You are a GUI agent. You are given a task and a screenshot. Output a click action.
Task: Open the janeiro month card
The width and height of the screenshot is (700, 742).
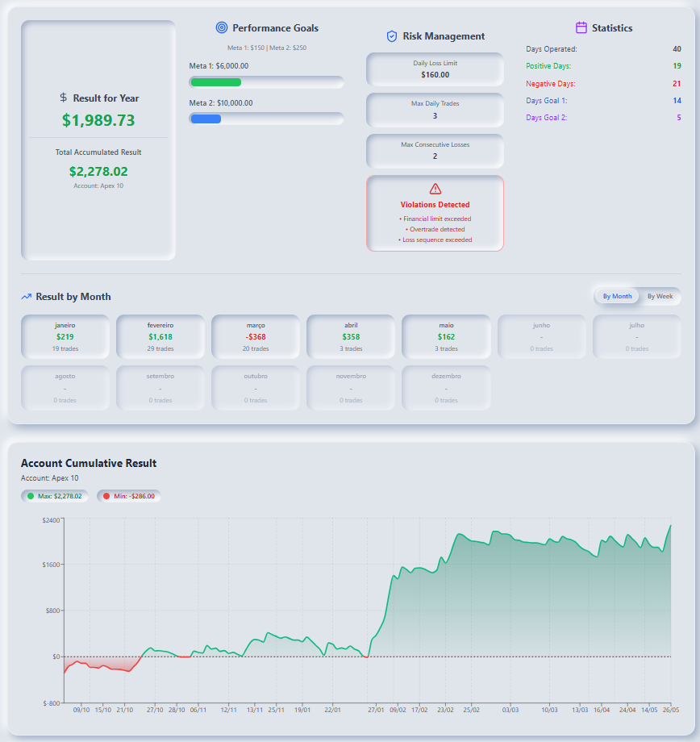click(x=65, y=336)
